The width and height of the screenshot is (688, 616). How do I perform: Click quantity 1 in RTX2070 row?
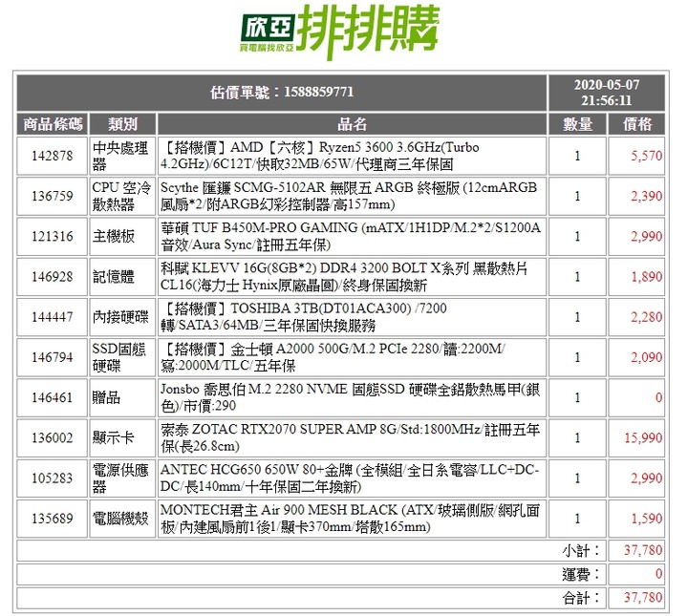click(x=577, y=438)
